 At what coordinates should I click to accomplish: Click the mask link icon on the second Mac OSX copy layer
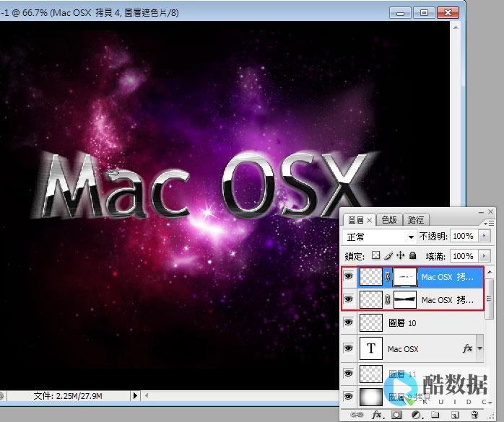coord(387,299)
